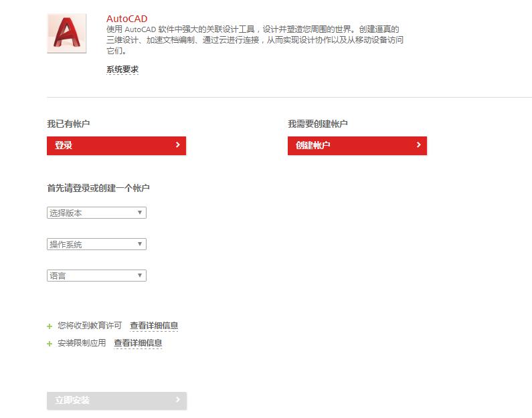Click the 首先请登录或创建一个帐户 heading

point(98,188)
